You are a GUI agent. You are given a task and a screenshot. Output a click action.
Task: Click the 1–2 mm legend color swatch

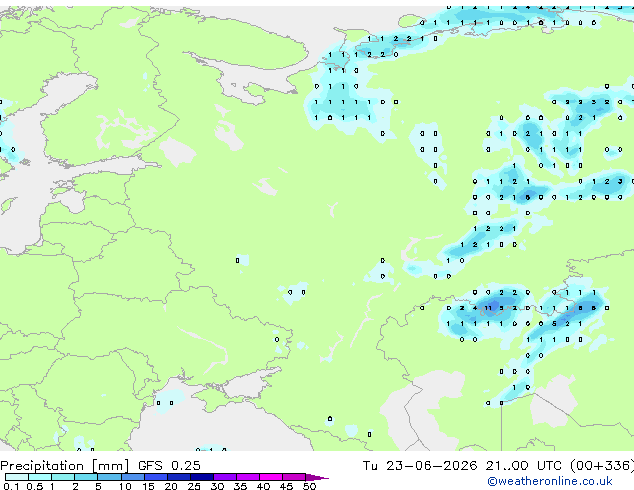point(63,477)
